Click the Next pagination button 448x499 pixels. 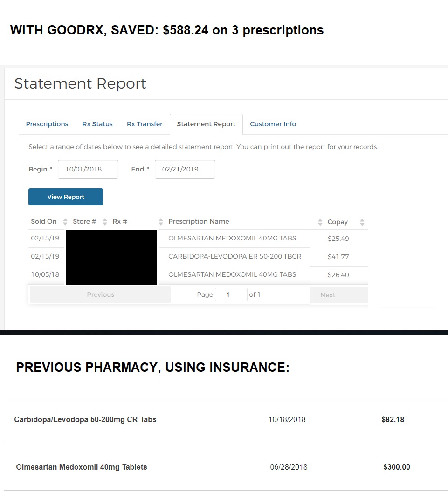328,294
